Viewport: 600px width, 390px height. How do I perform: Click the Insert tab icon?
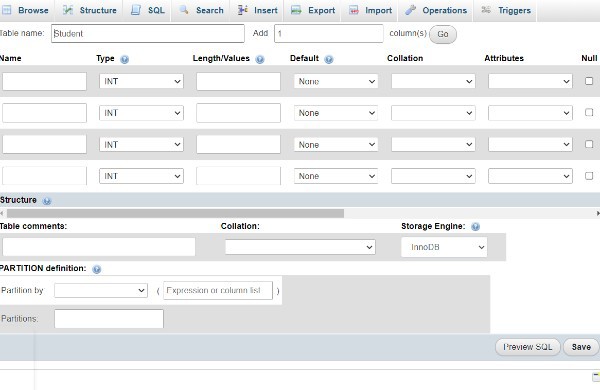click(x=243, y=10)
